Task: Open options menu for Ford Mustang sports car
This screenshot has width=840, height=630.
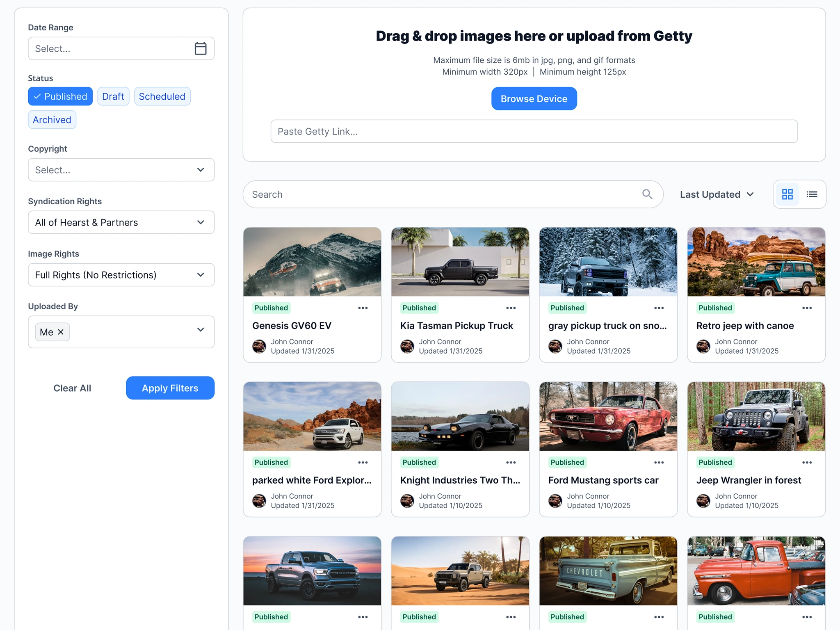Action: [659, 462]
